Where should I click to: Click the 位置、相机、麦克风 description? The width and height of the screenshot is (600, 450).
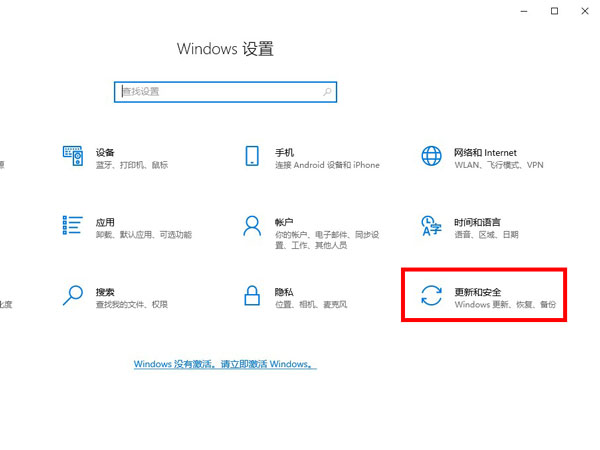click(x=311, y=304)
